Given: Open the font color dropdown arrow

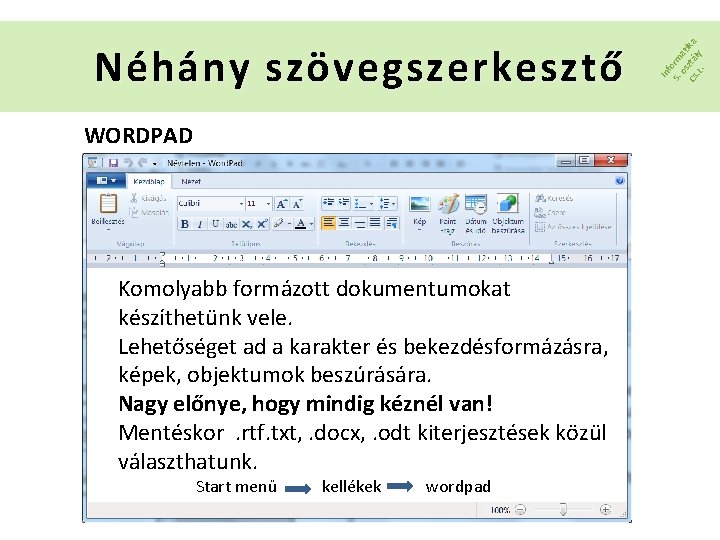Looking at the screenshot, I should (x=311, y=224).
